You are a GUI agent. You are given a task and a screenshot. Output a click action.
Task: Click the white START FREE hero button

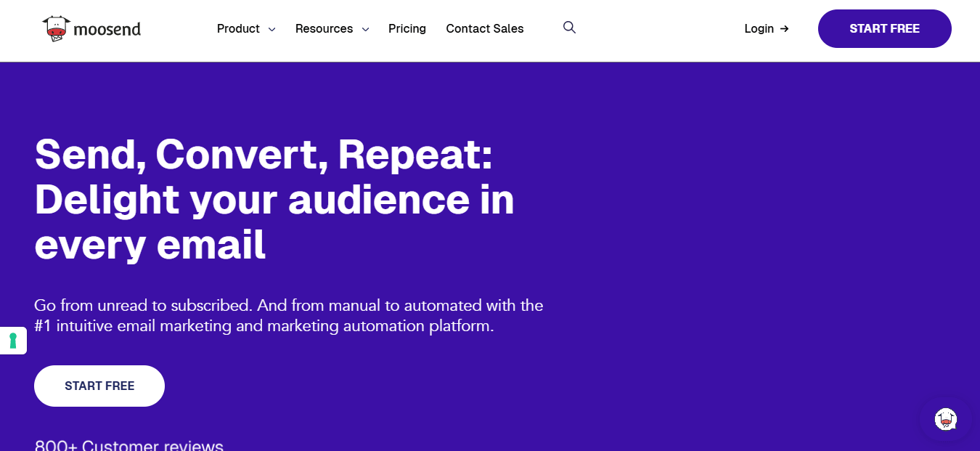(99, 386)
